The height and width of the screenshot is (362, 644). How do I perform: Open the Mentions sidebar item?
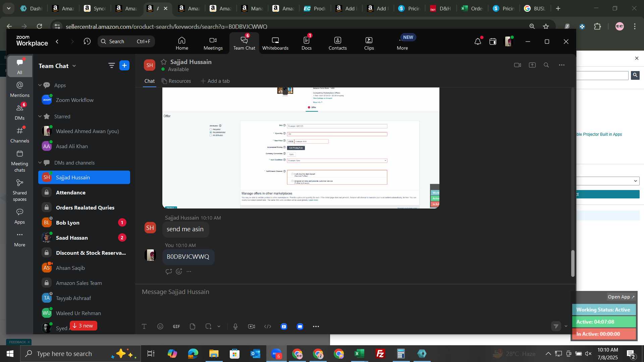click(20, 89)
